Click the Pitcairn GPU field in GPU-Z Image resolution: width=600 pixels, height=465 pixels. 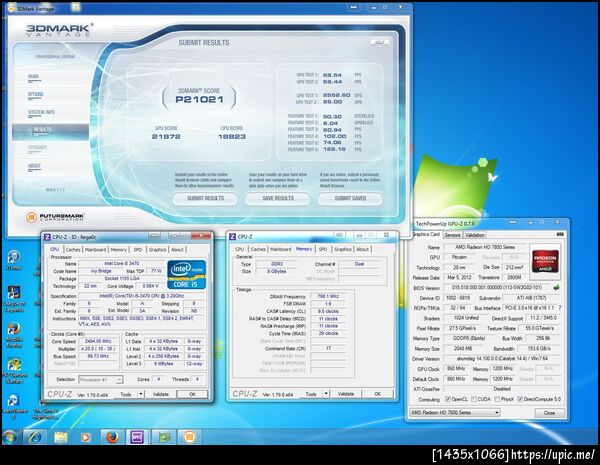click(x=459, y=257)
